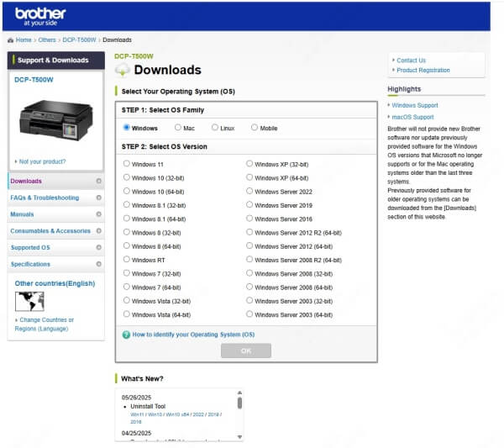The width and height of the screenshot is (504, 448).
Task: Open Uninstall Tool Win11 link
Action: (x=137, y=414)
